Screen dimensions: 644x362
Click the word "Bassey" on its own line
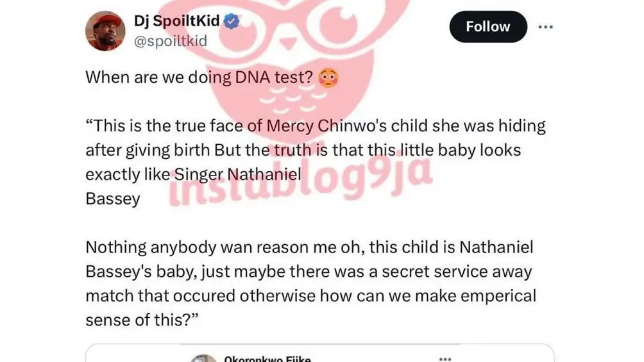pos(112,199)
